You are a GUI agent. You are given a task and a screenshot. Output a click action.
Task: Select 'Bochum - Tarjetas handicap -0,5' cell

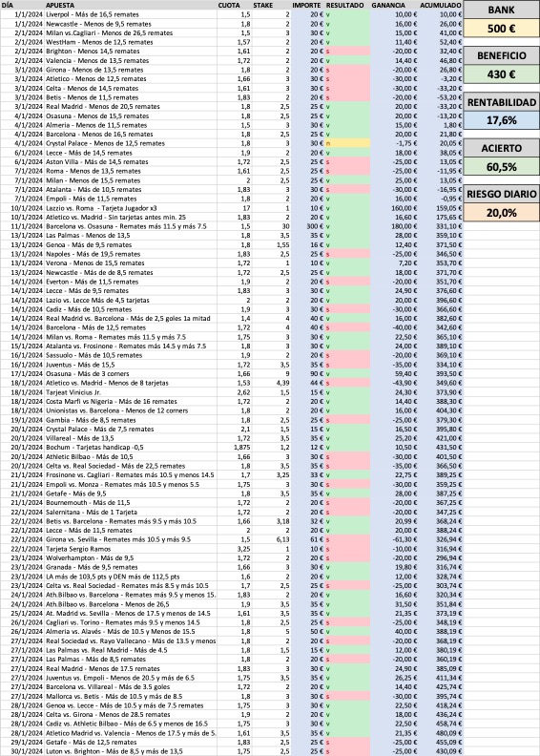tap(131, 448)
